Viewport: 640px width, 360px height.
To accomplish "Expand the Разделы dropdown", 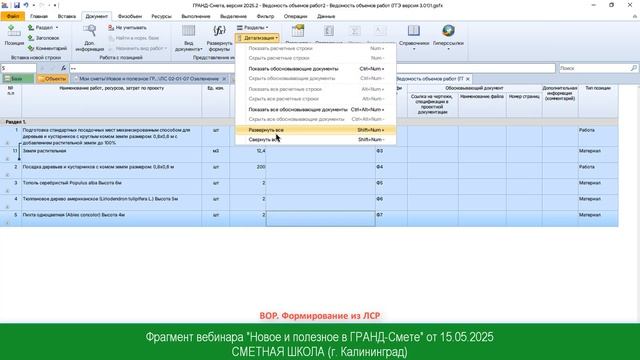I will point(253,28).
